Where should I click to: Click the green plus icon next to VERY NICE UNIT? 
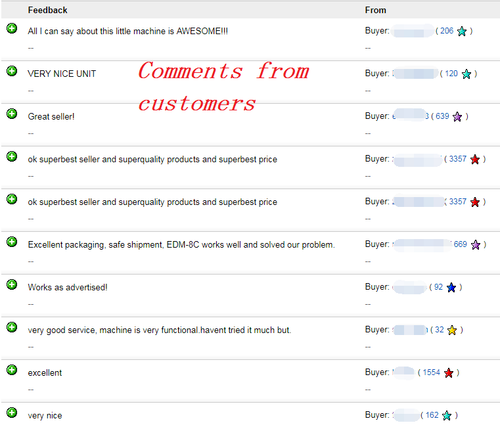(12, 71)
